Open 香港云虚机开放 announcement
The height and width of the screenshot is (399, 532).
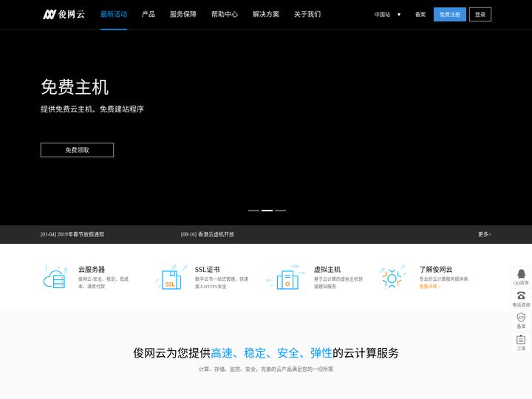tap(208, 234)
